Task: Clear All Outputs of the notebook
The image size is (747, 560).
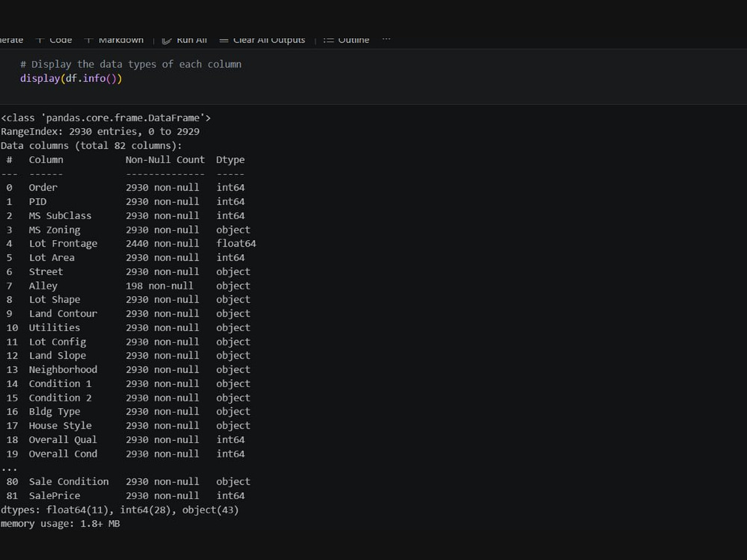Action: coord(262,40)
